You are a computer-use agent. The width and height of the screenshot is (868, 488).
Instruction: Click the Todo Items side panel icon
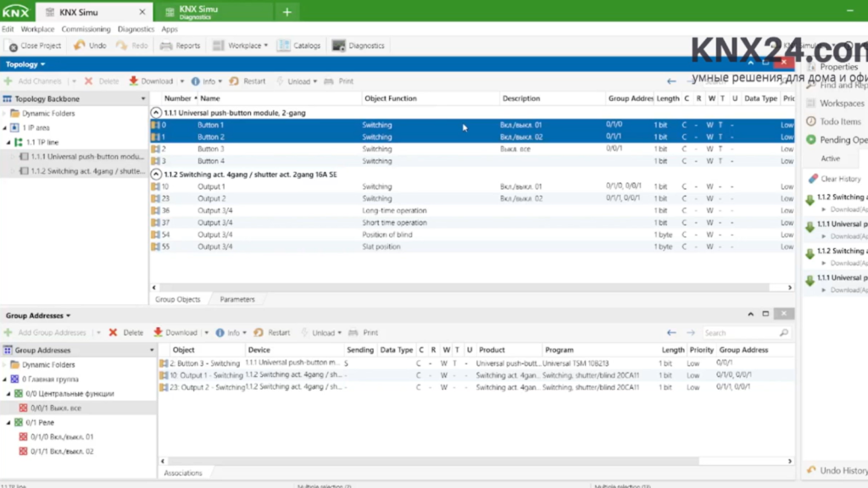(811, 121)
